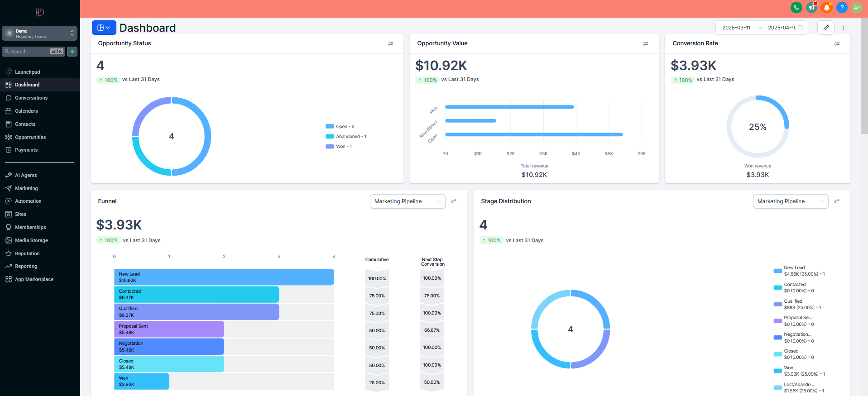This screenshot has height=396, width=868.
Task: Open Opportunity Status widget filter settings
Action: 390,44
